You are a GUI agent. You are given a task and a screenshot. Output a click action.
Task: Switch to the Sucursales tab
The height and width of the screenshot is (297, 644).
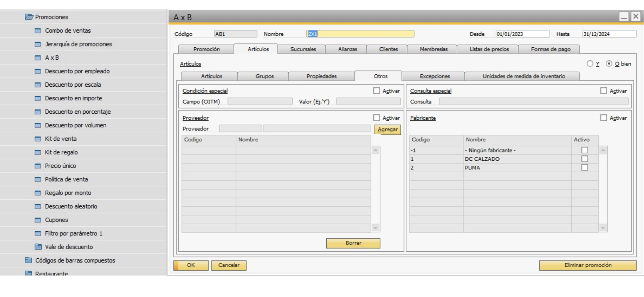click(303, 49)
